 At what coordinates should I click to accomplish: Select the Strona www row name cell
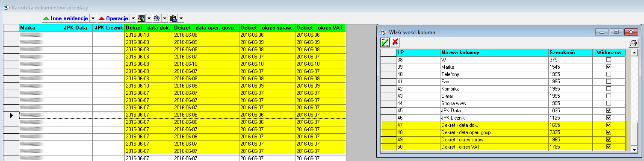[x=494, y=103]
